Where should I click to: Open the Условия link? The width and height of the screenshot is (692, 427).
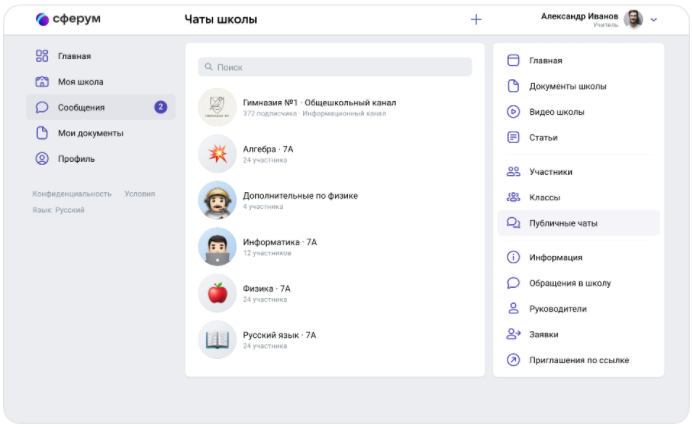139,193
